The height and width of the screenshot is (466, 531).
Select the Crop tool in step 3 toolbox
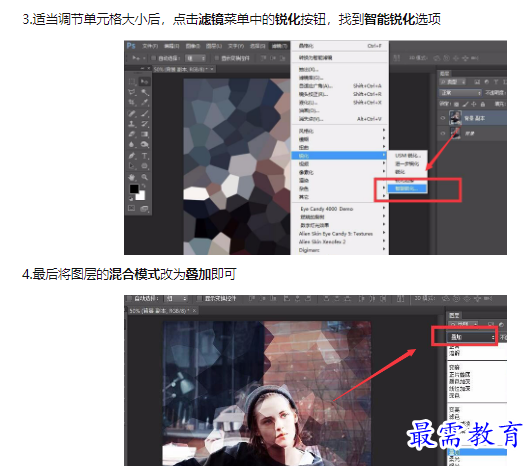132,103
